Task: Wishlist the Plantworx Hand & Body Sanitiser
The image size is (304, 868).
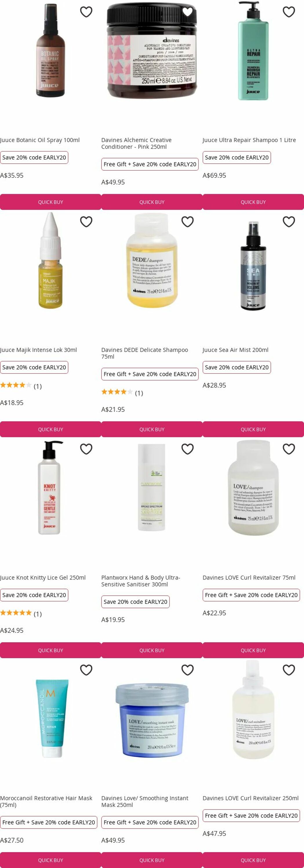Action: (187, 449)
